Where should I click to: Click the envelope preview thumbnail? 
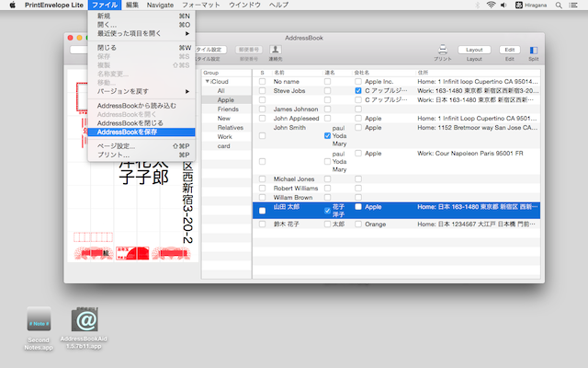132,166
